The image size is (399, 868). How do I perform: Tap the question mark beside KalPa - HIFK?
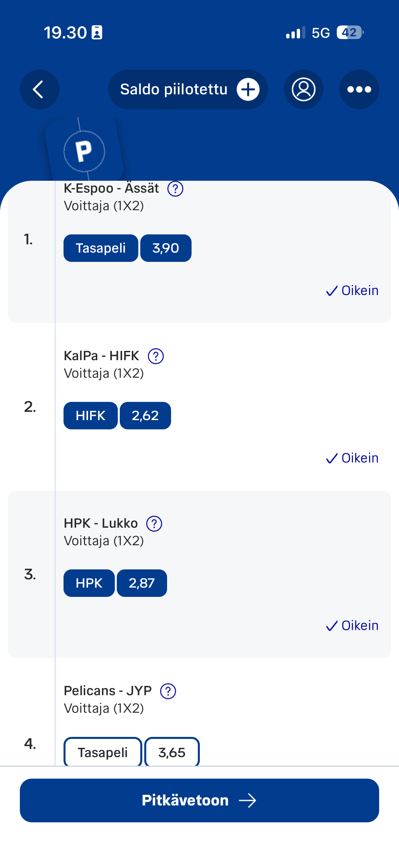point(155,356)
